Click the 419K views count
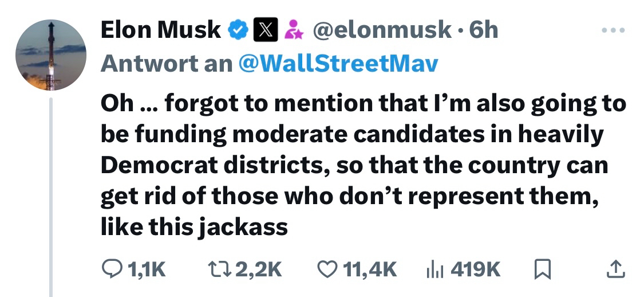 tap(476, 270)
